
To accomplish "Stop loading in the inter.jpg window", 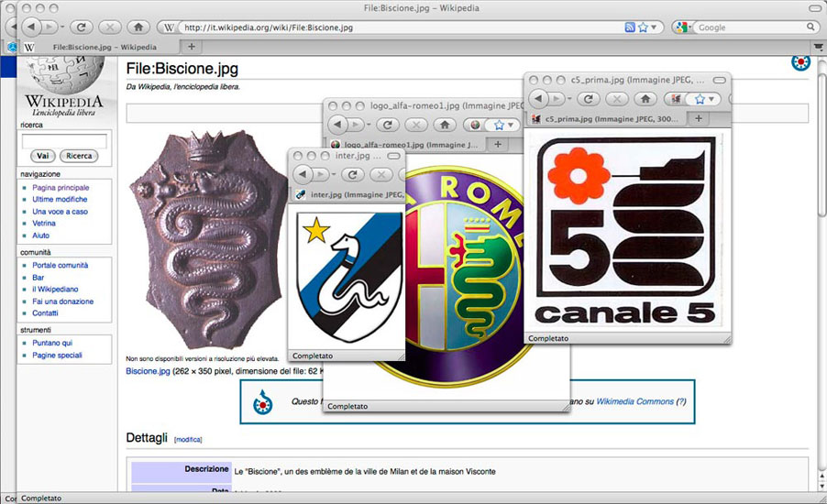I will coord(380,174).
